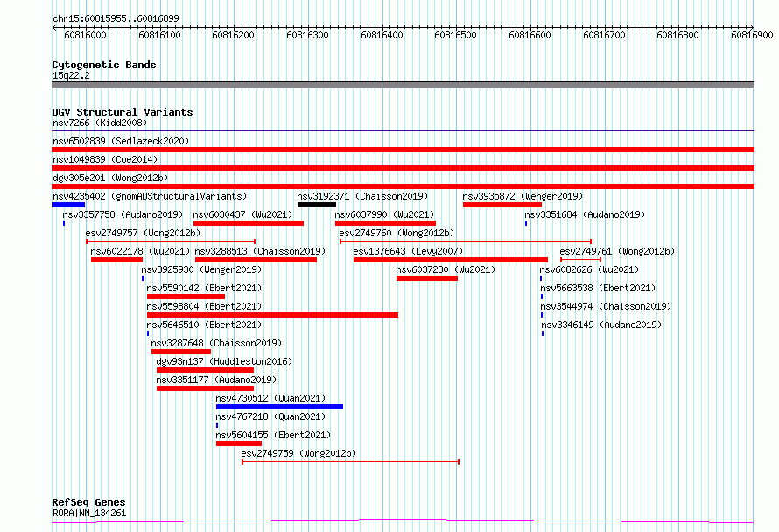Select the esv2749760 (Wong2012b) thin line feature
779x532 pixels.
(466, 241)
